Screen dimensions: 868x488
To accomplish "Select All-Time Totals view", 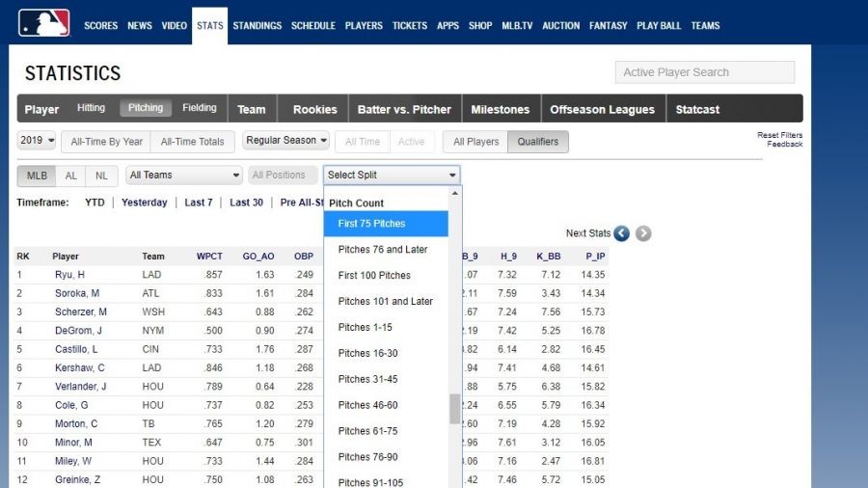I will pyautogui.click(x=193, y=142).
